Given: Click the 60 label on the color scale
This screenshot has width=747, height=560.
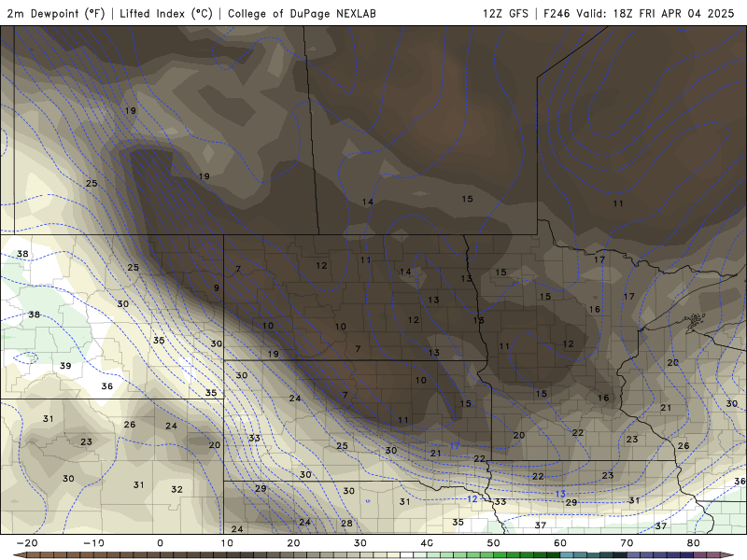Looking at the screenshot, I should point(560,543).
